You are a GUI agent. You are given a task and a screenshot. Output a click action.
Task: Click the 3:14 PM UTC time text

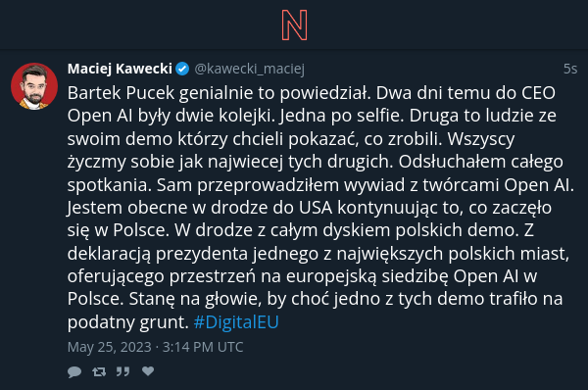(x=203, y=347)
